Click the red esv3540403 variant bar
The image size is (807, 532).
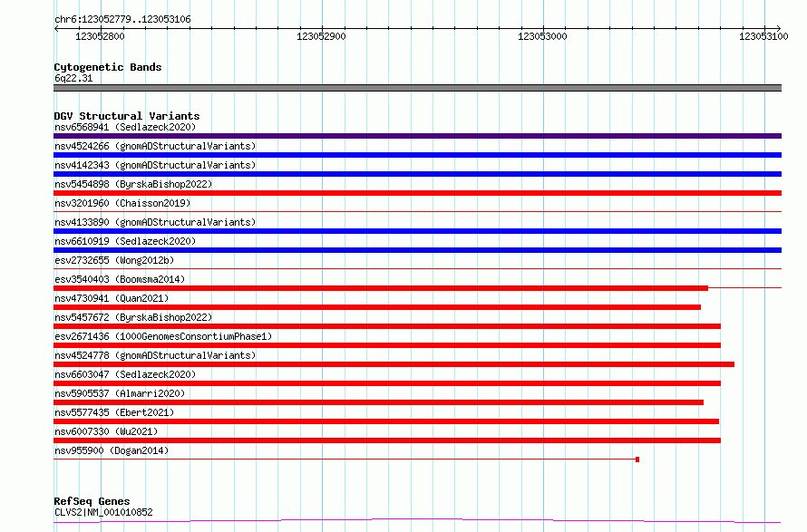[381, 288]
